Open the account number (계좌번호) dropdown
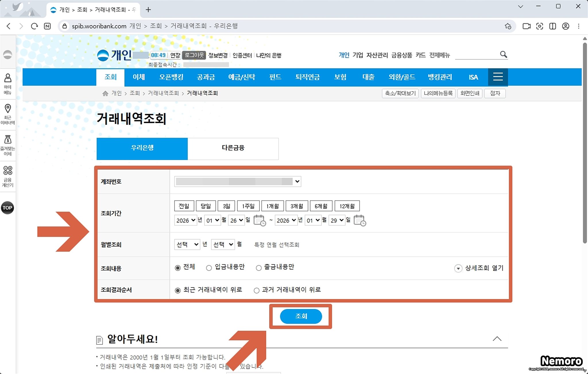The width and height of the screenshot is (588, 374). click(238, 181)
